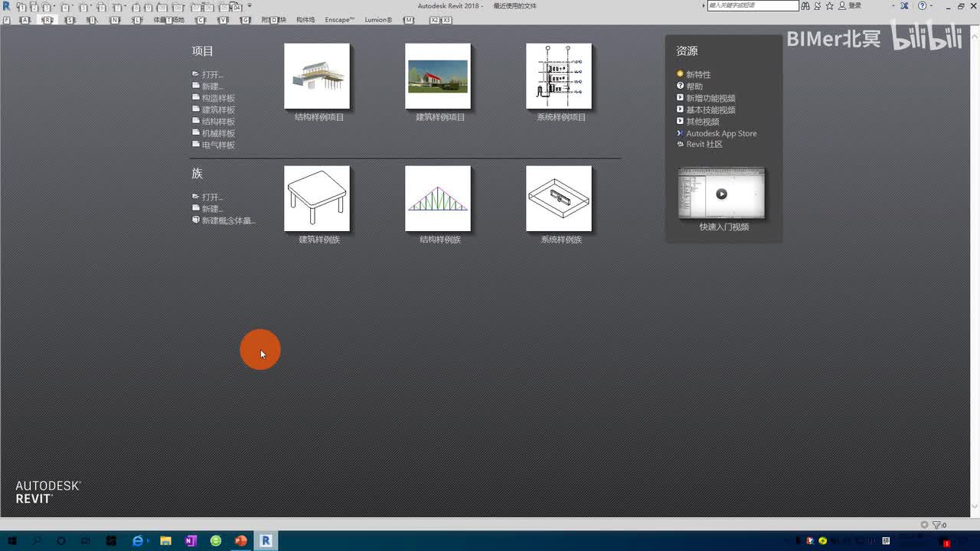The width and height of the screenshot is (980, 551).
Task: Click 打开... under the 项目 section
Action: pyautogui.click(x=207, y=75)
